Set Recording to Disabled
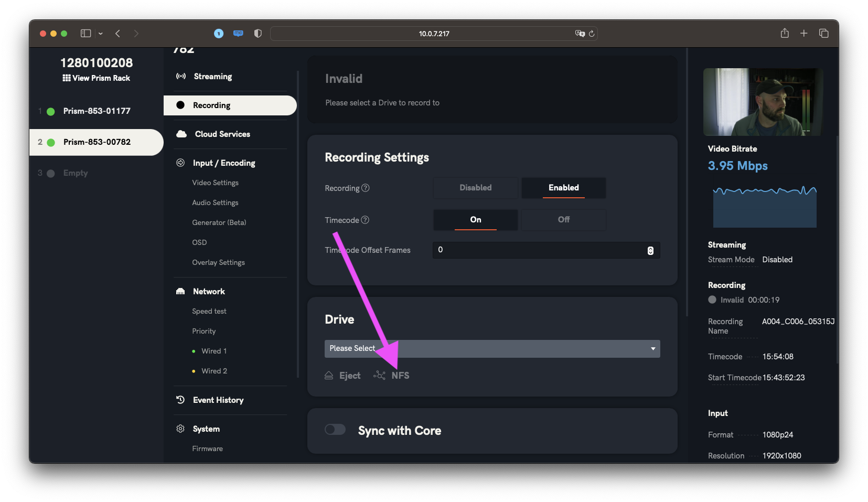The image size is (868, 502). (x=475, y=188)
